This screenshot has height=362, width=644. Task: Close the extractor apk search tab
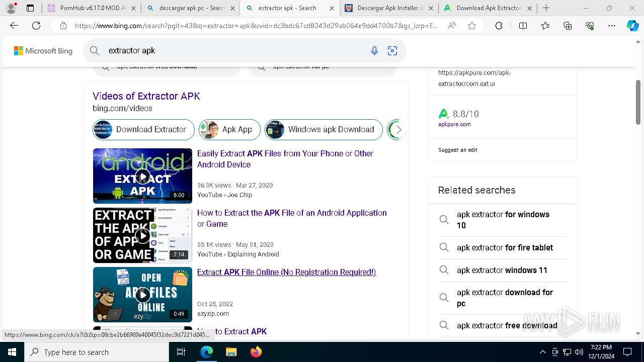pos(332,8)
